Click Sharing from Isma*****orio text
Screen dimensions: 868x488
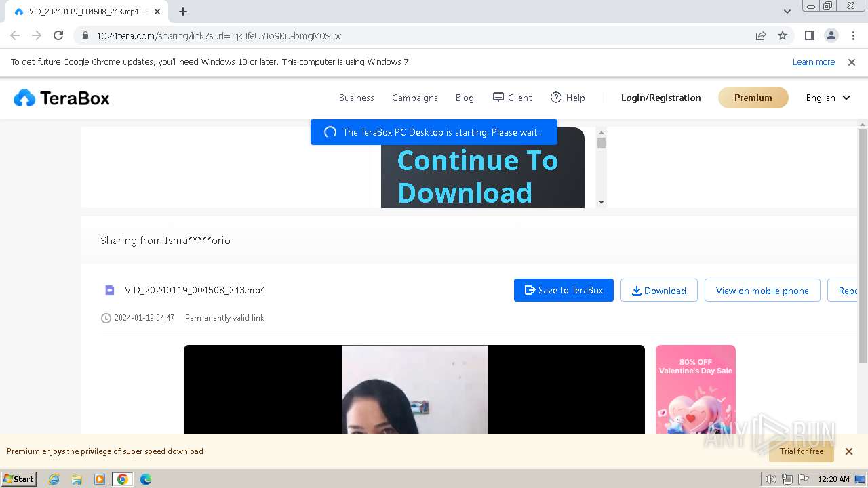[x=165, y=241]
